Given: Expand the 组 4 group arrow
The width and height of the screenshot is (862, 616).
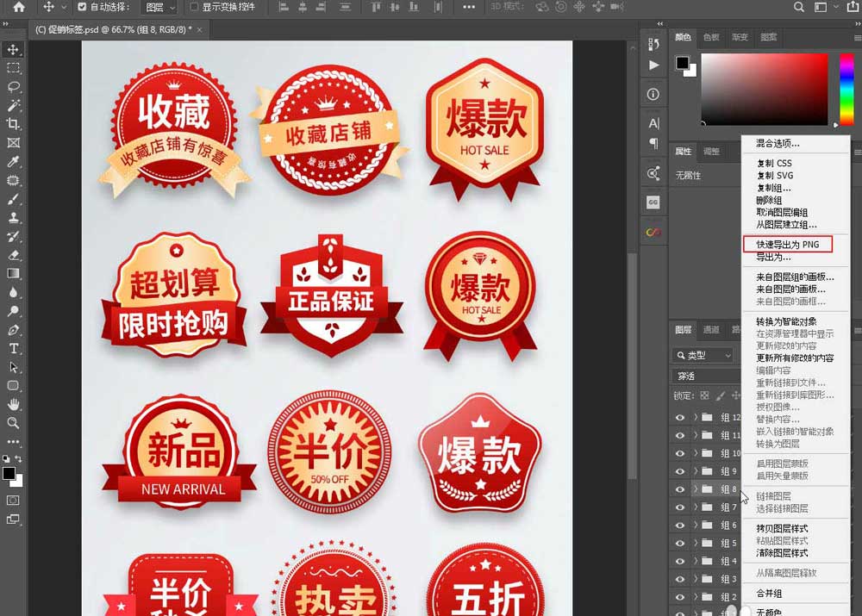Looking at the screenshot, I should (x=696, y=561).
